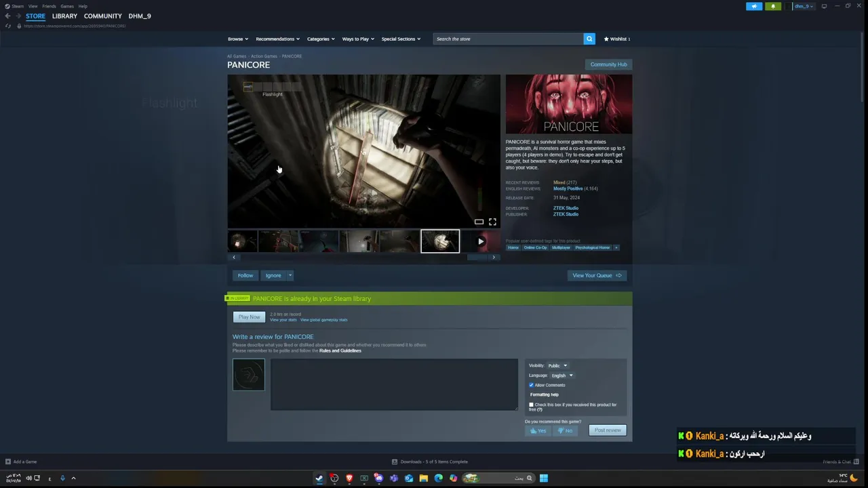The width and height of the screenshot is (868, 488).
Task: Click the plus button to add tags
Action: pos(616,247)
